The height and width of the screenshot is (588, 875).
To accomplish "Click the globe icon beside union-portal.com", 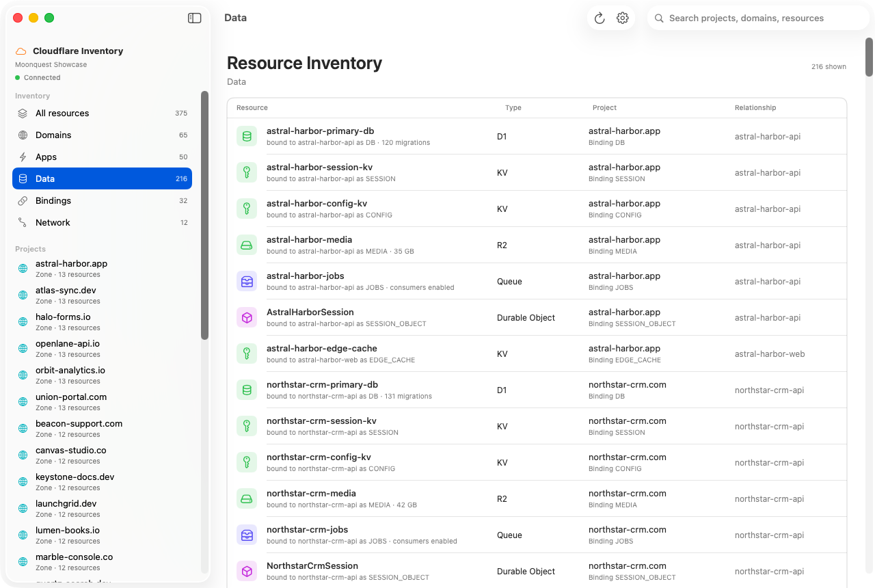I will (x=23, y=402).
